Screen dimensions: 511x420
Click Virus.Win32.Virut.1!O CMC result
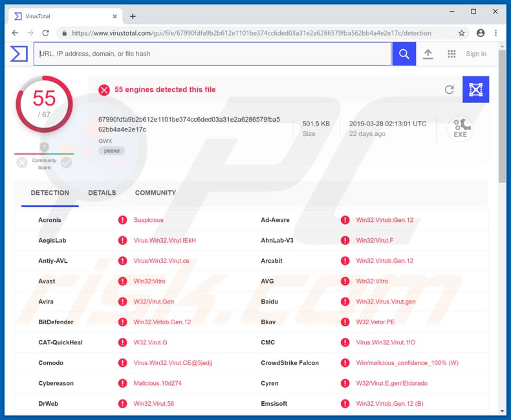386,342
